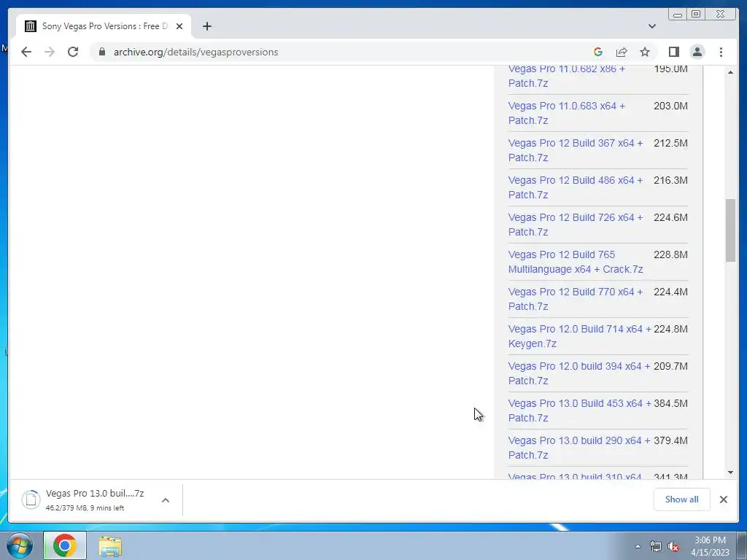747x560 pixels.
Task: Click the address bar URL
Action: 196,52
